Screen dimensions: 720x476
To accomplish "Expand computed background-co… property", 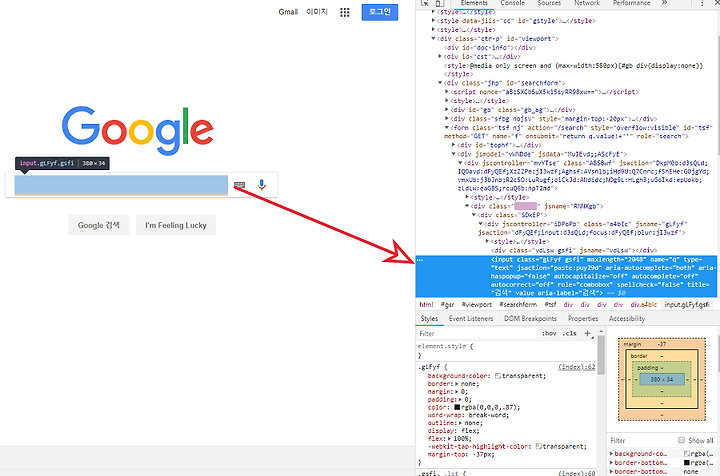I will 611,454.
